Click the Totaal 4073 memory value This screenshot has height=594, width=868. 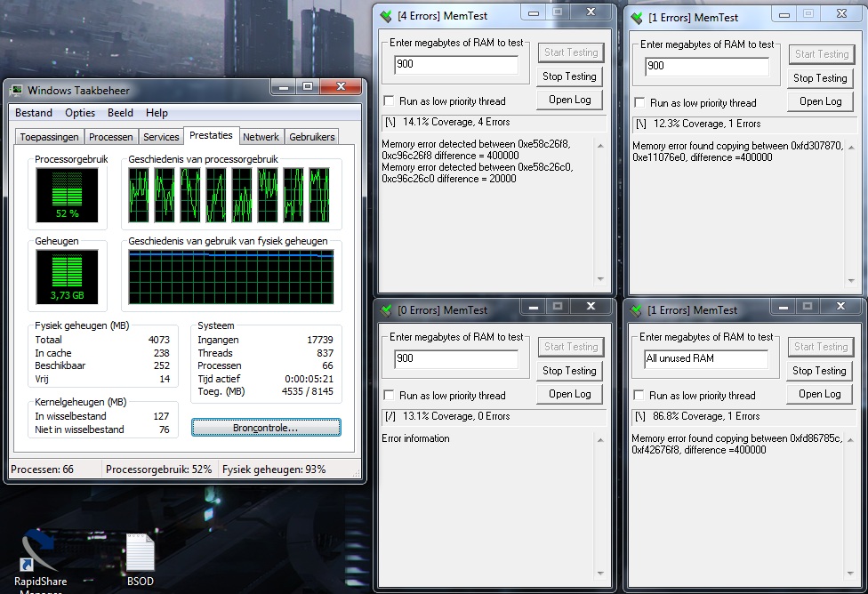coord(159,340)
